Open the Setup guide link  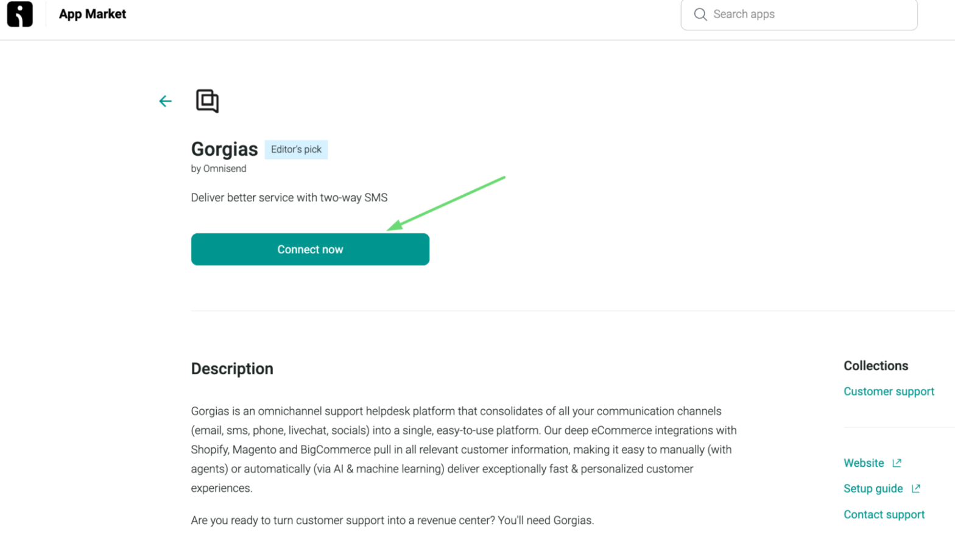click(873, 488)
